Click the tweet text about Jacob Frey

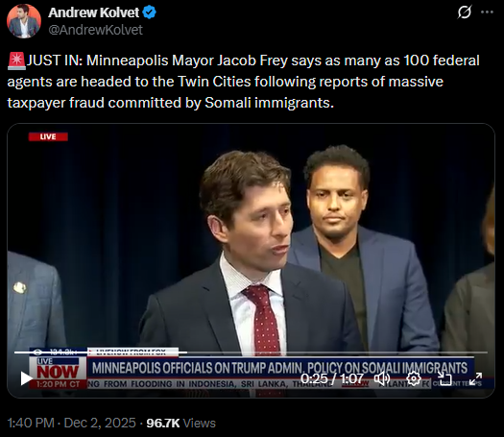pos(243,82)
